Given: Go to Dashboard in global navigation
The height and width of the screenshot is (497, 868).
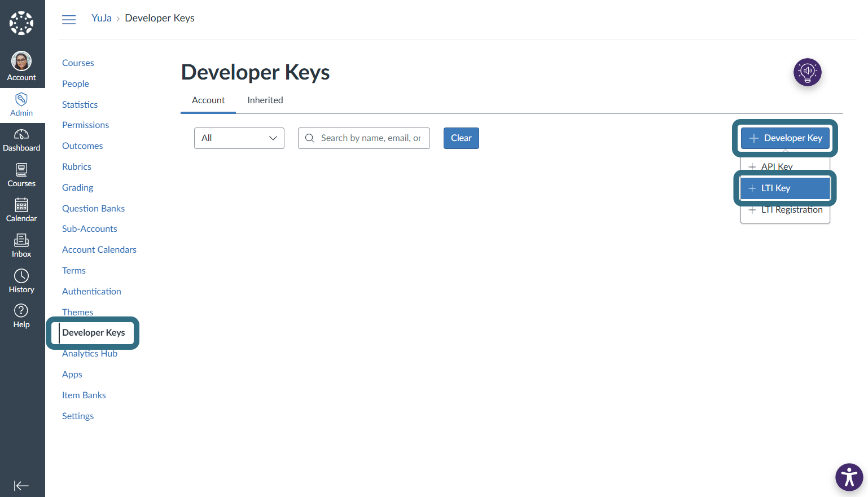Looking at the screenshot, I should click(x=21, y=140).
